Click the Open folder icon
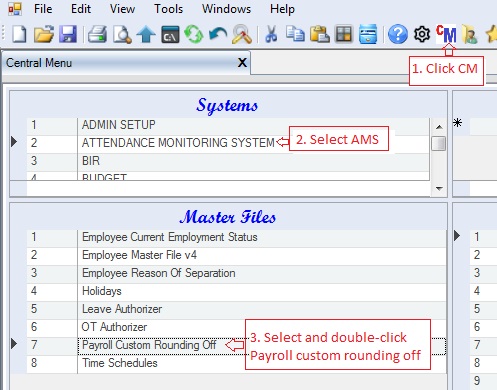The width and height of the screenshot is (497, 390). coord(44,34)
